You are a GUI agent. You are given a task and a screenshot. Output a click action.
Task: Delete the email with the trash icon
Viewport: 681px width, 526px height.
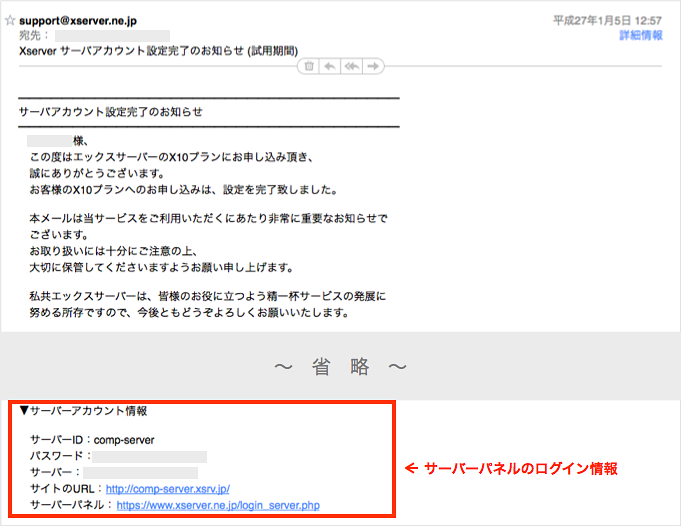[309, 66]
